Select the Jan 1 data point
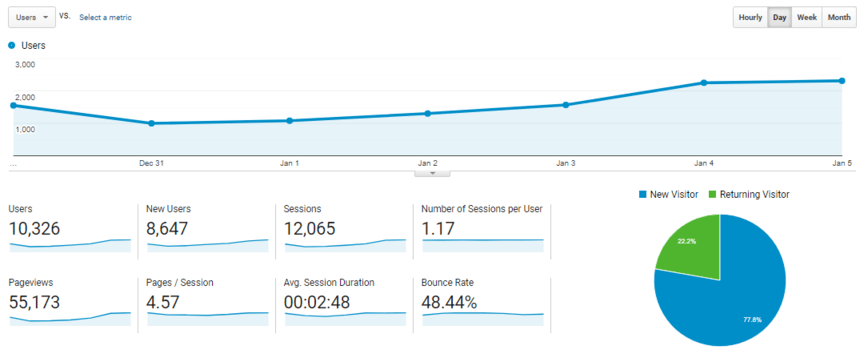The image size is (864, 362). tap(289, 121)
